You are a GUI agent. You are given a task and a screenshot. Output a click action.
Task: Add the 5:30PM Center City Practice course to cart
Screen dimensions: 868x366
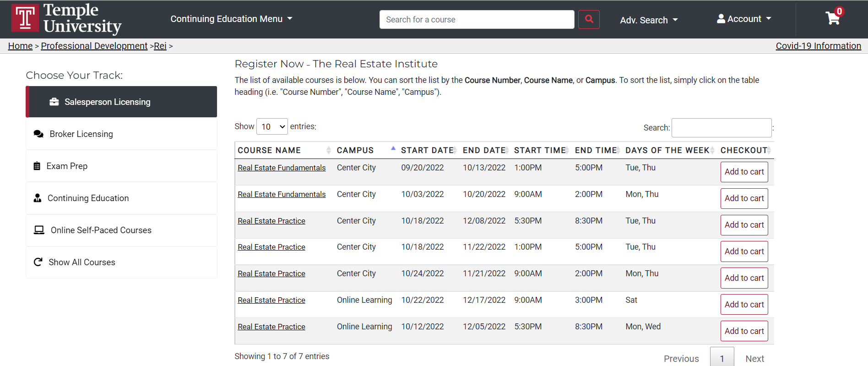[x=744, y=225]
